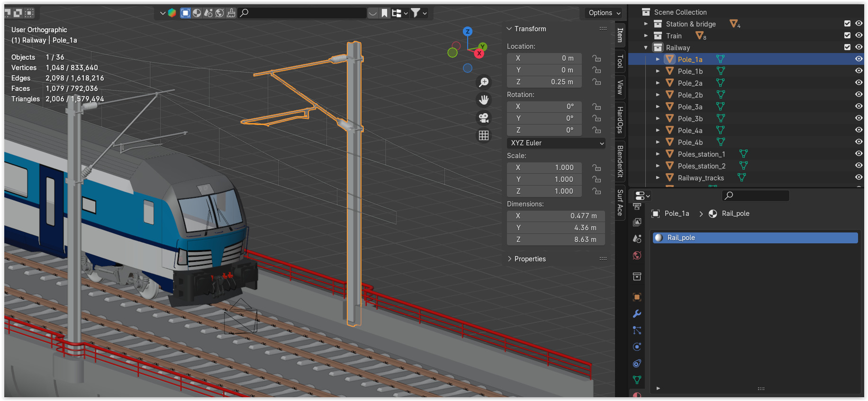
Task: Click the green Y axis gizmo ball
Action: (482, 46)
